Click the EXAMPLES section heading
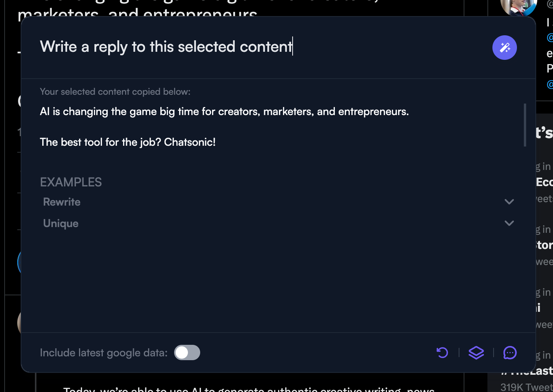Image resolution: width=553 pixels, height=392 pixels. coord(71,182)
